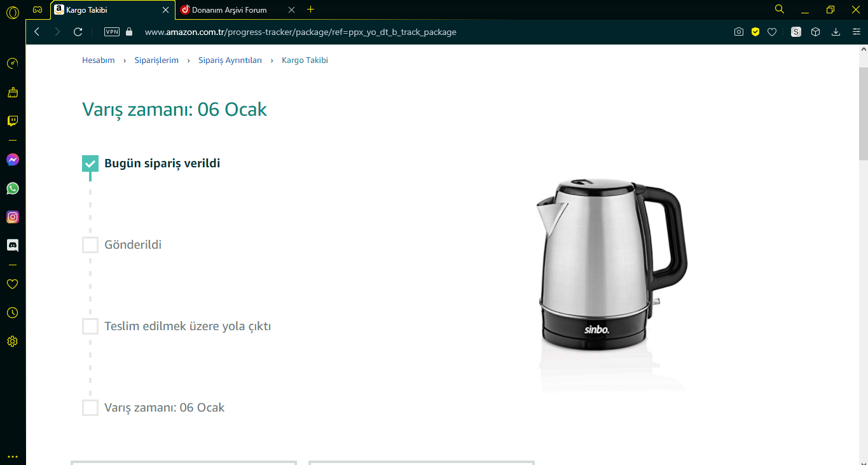Screen dimensions: 868x465
Task: Open the Easy Setup menu icon
Action: tap(857, 32)
